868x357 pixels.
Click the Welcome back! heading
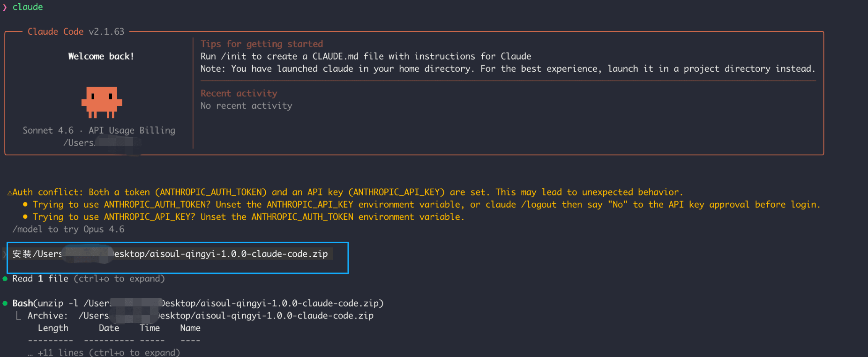(x=101, y=56)
